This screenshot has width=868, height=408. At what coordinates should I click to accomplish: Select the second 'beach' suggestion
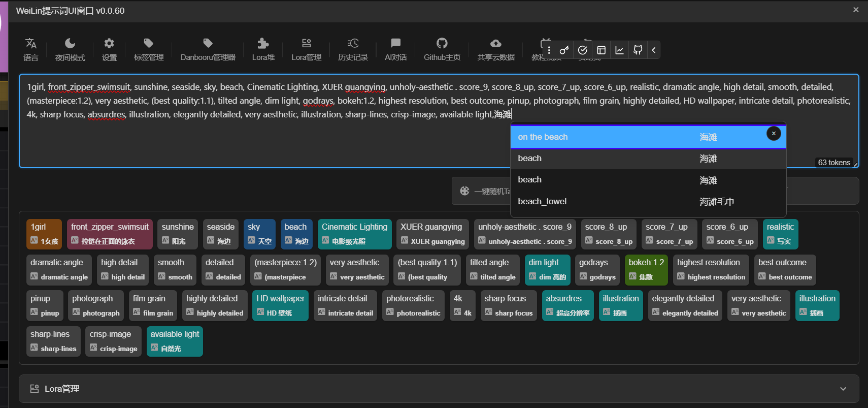click(648, 159)
